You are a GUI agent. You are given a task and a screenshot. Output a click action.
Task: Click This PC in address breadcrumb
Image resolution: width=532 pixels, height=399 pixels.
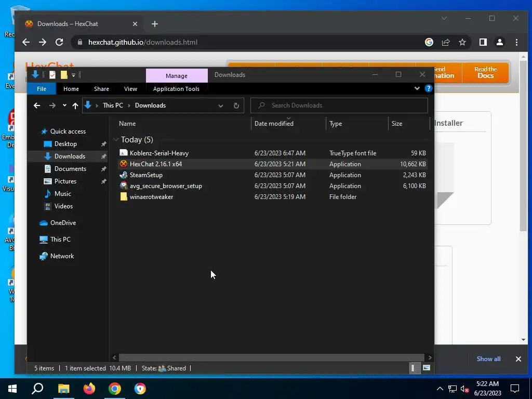coord(113,105)
